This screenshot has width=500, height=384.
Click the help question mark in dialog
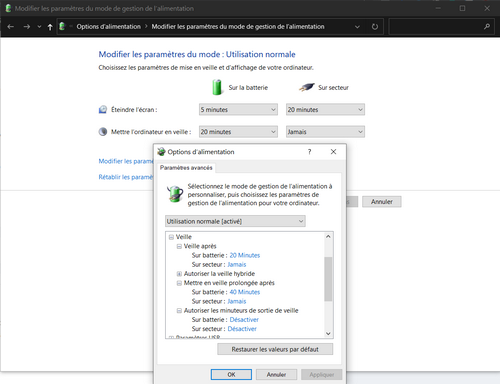click(x=309, y=152)
